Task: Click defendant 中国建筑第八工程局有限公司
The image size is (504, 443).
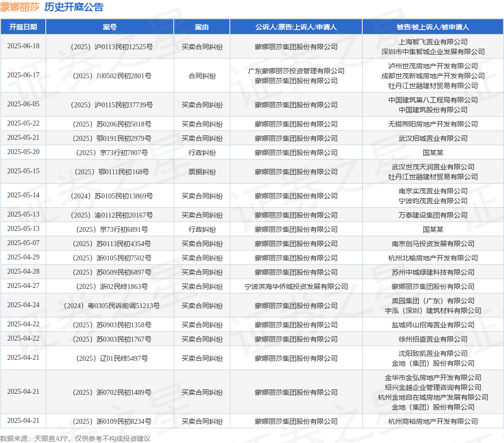Action: tap(433, 100)
